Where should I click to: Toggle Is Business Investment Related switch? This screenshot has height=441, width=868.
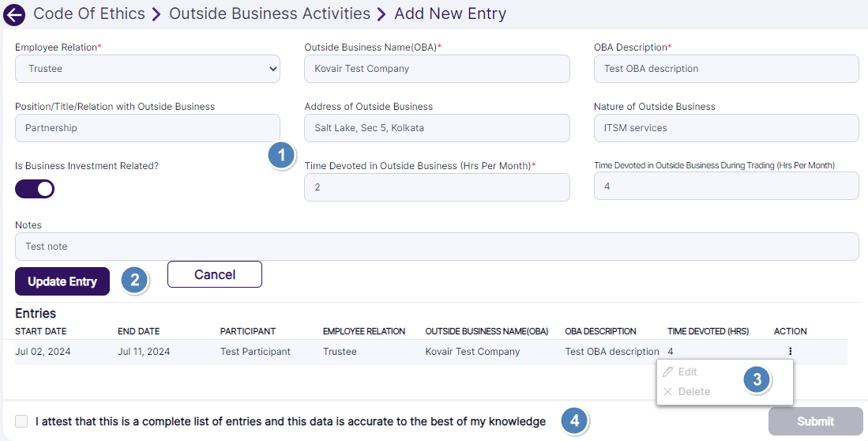pyautogui.click(x=35, y=189)
